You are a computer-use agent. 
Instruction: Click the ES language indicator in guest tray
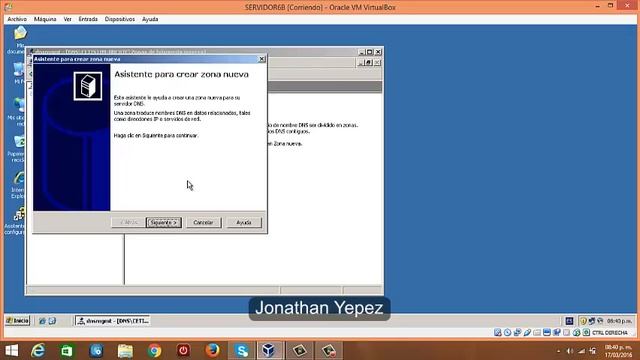point(569,321)
